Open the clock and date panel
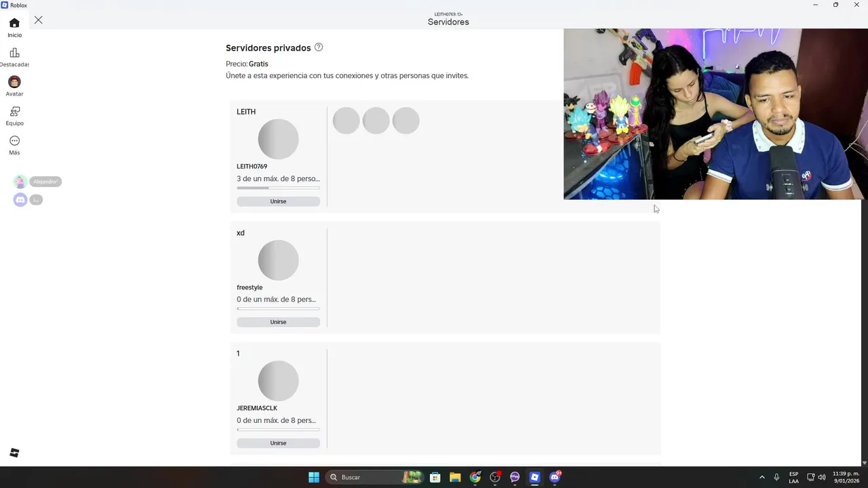 pyautogui.click(x=846, y=477)
